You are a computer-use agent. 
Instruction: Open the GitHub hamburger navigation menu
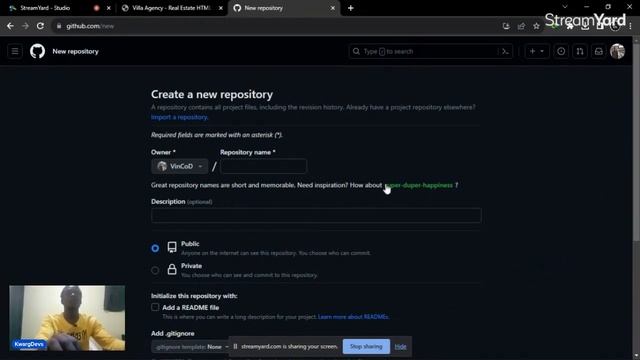pyautogui.click(x=15, y=51)
